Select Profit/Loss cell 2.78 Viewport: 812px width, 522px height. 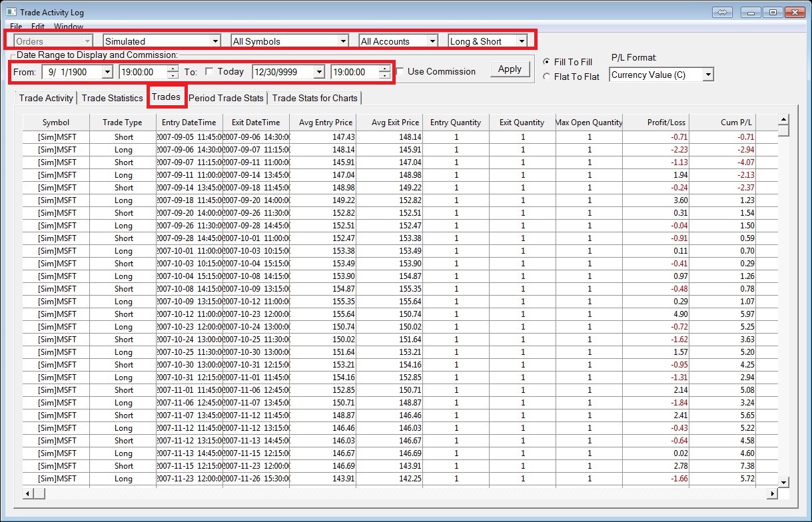pos(655,466)
